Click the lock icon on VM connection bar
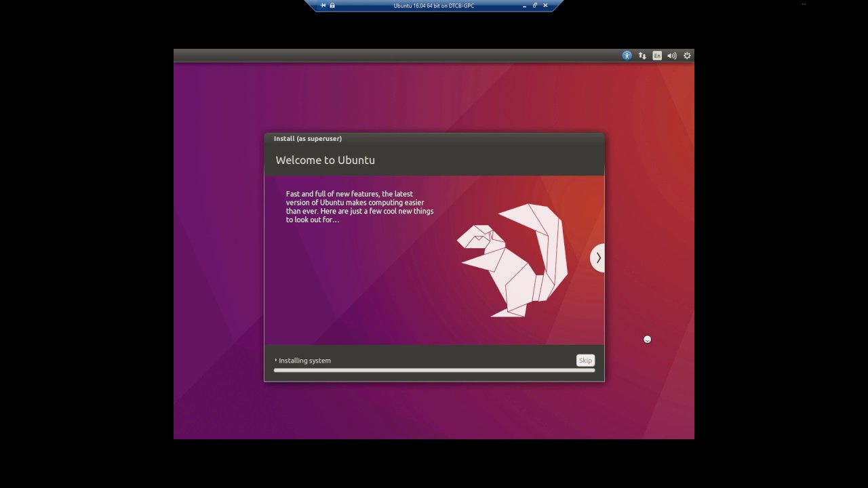This screenshot has width=868, height=488. tap(332, 5)
